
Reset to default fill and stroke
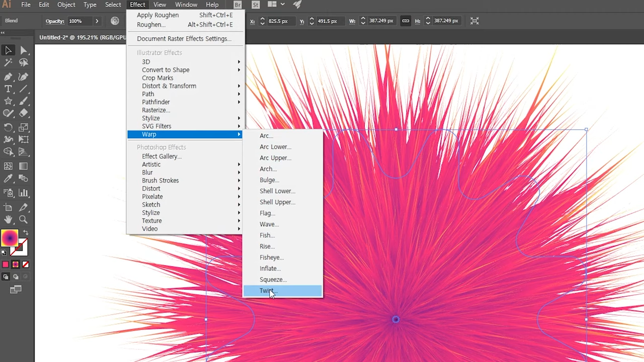pyautogui.click(x=4, y=252)
